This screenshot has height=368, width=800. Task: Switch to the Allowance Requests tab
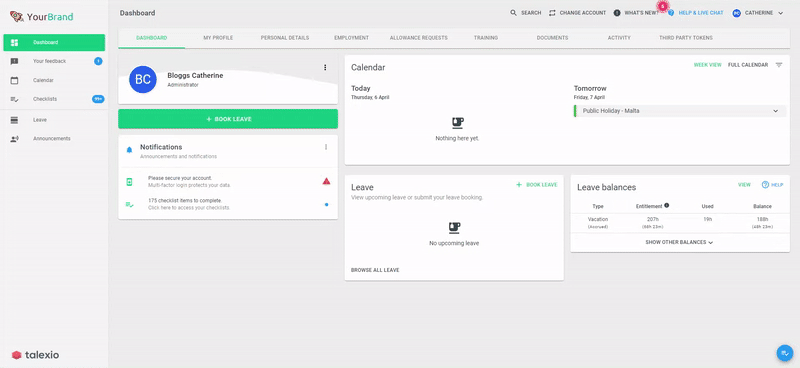click(418, 38)
